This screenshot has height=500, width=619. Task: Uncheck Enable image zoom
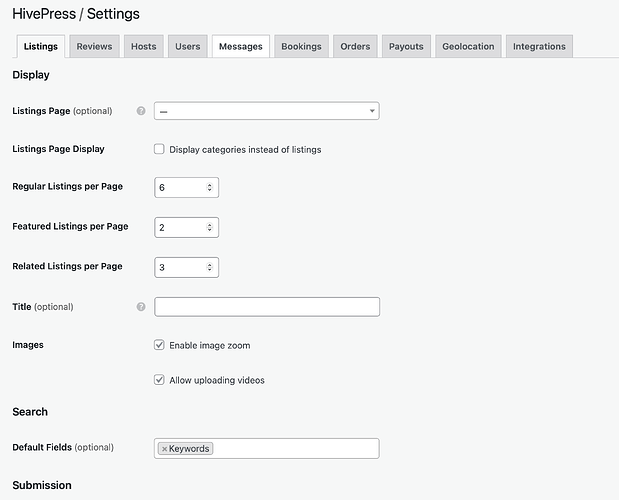[159, 345]
